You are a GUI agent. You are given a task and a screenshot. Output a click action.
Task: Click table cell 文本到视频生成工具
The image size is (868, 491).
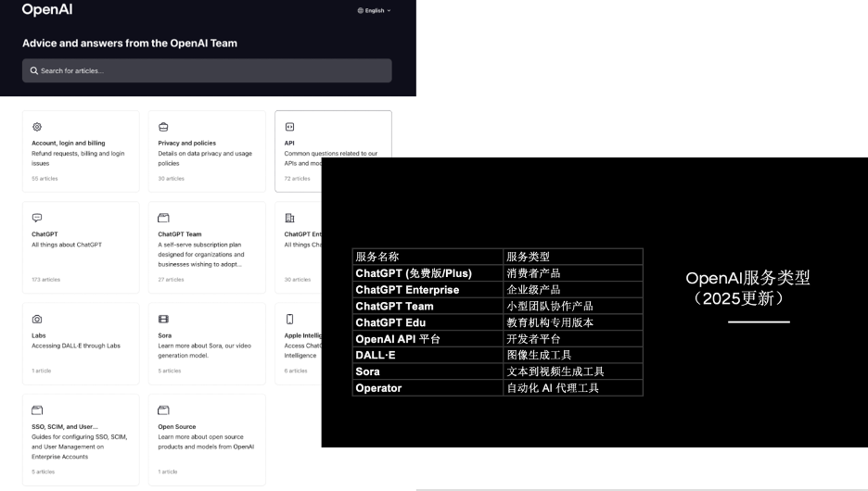(573, 371)
